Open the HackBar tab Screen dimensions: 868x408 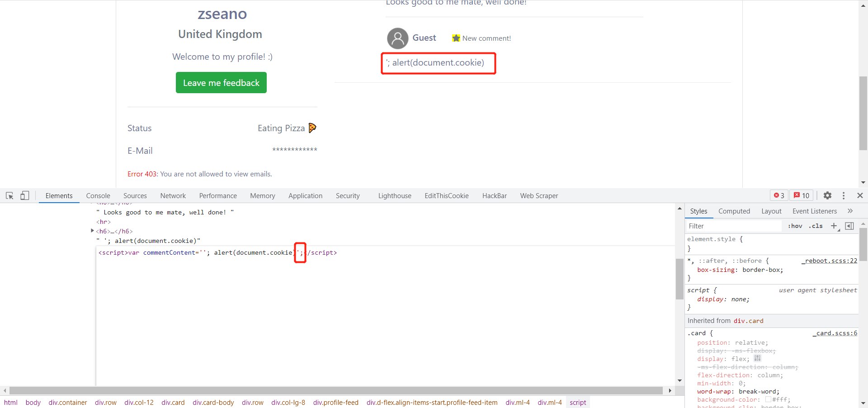495,196
